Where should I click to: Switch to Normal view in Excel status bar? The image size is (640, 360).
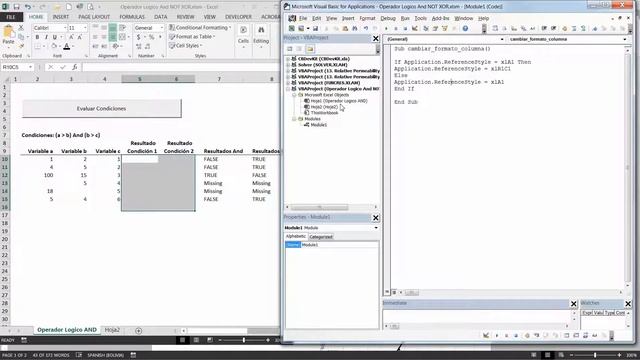point(182,340)
